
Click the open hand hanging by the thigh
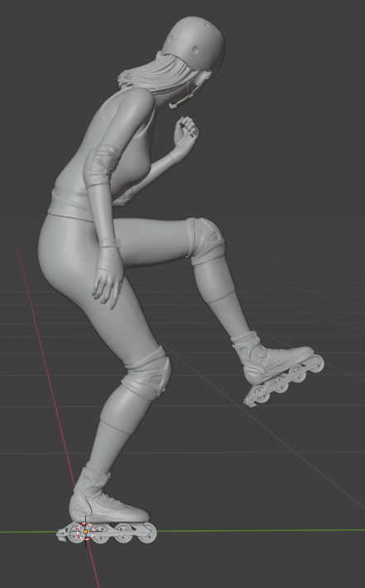click(108, 278)
